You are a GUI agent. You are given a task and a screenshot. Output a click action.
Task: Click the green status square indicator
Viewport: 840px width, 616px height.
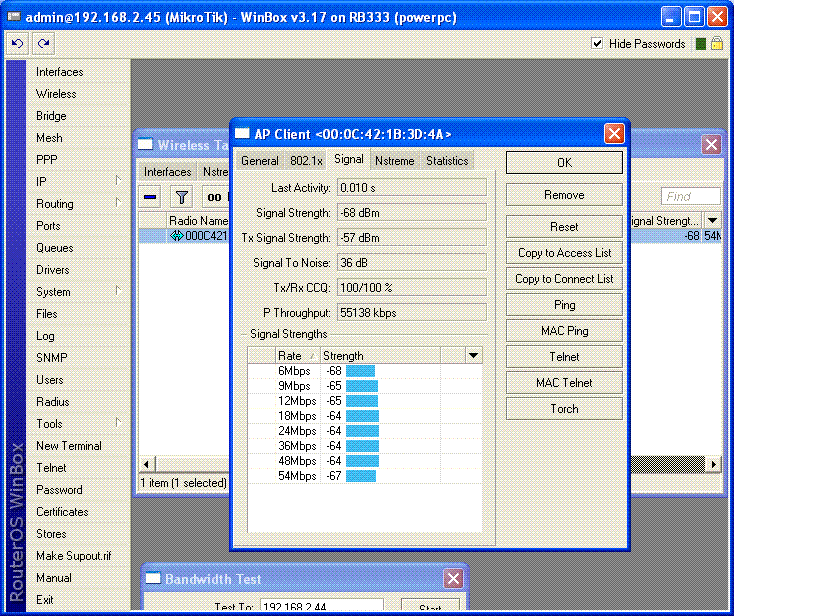click(701, 44)
